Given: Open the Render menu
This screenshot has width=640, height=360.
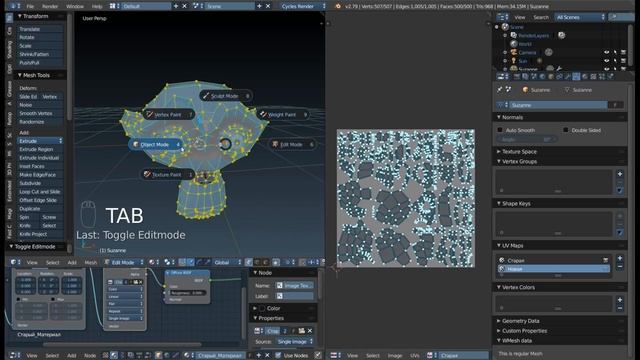Looking at the screenshot, I should (x=50, y=6).
